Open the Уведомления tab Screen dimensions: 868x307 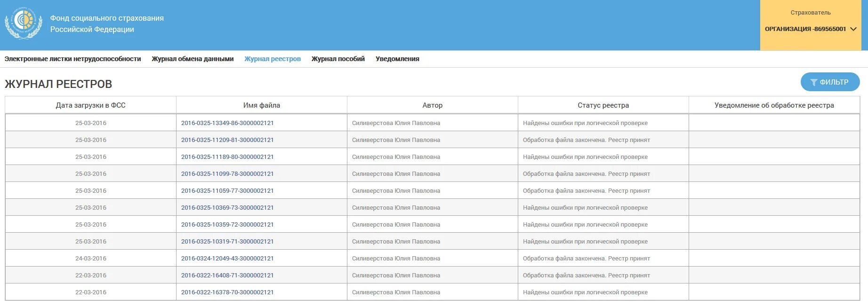[397, 59]
